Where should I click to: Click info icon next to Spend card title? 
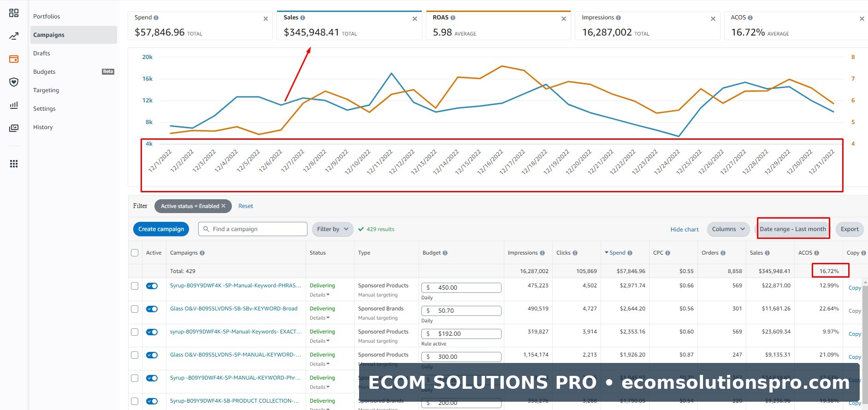tap(156, 18)
